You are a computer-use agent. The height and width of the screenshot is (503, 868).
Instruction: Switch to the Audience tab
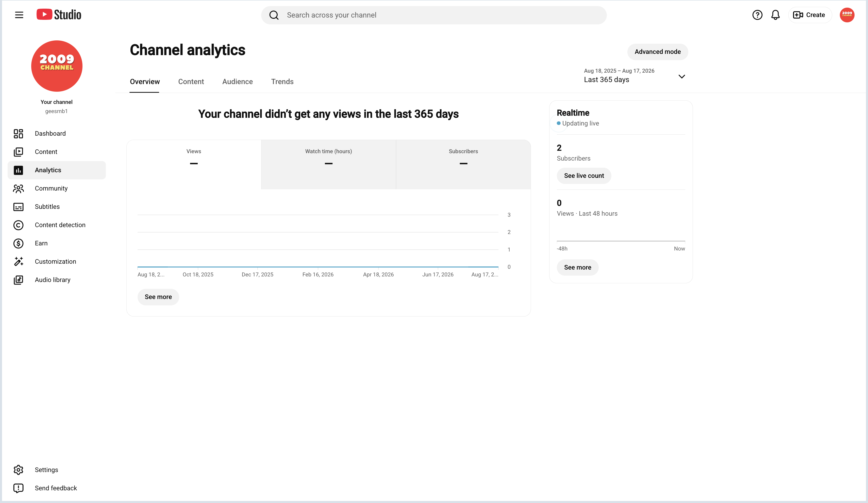(x=237, y=82)
